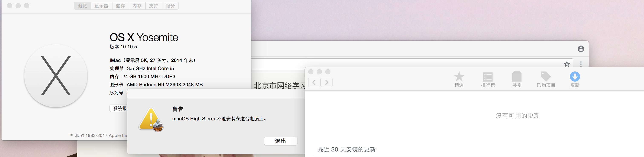Switch to the 支持 tab
644x157 pixels.
(x=154, y=6)
